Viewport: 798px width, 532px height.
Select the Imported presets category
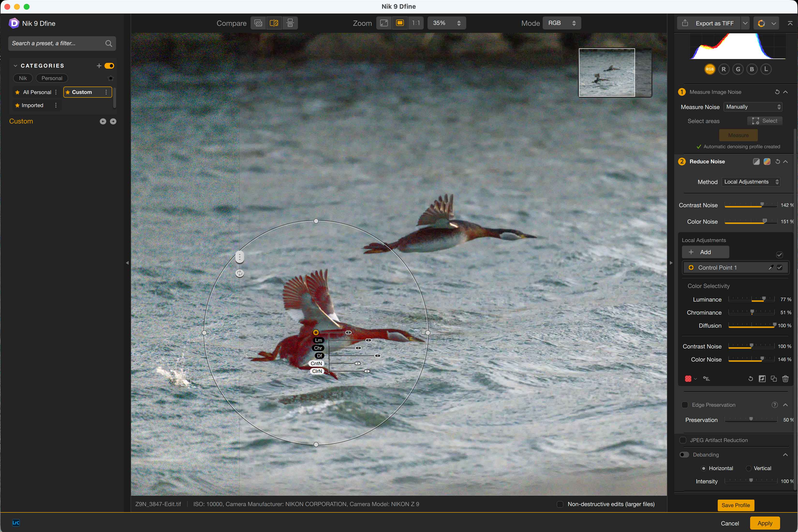pos(32,105)
